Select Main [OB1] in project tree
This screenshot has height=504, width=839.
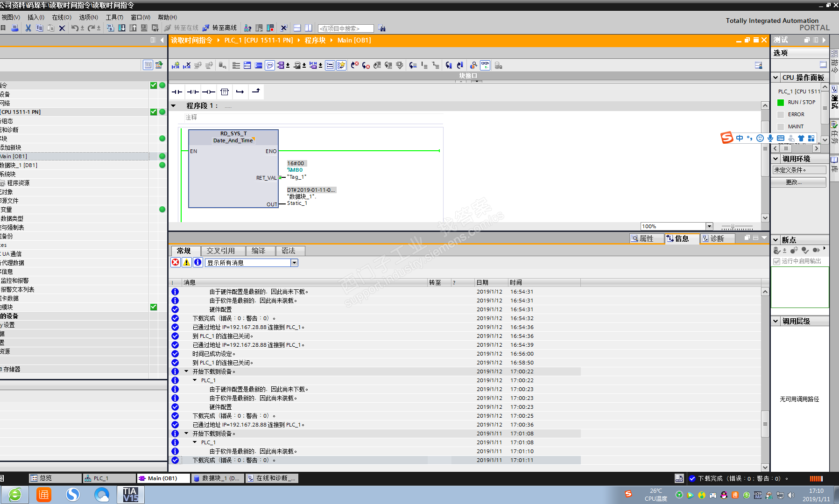[75, 156]
